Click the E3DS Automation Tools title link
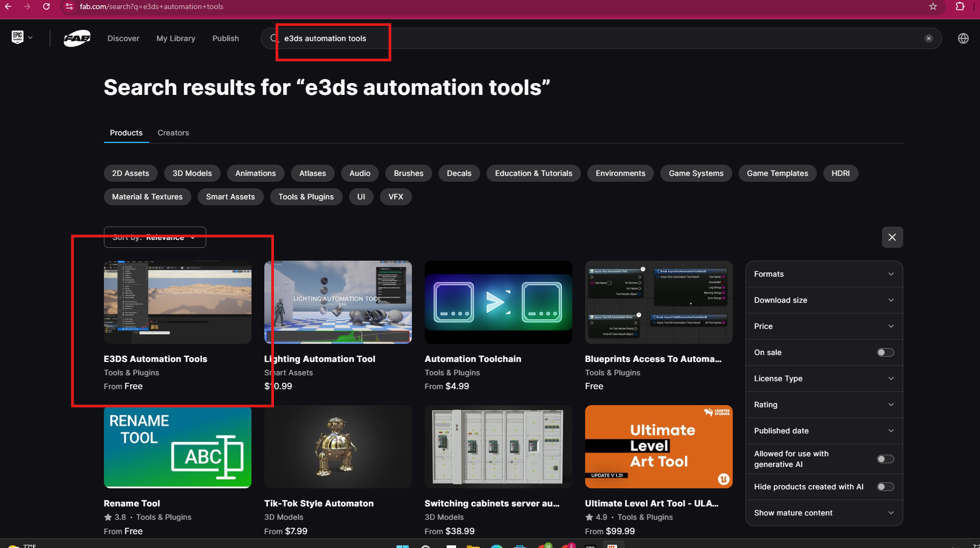 pyautogui.click(x=156, y=359)
